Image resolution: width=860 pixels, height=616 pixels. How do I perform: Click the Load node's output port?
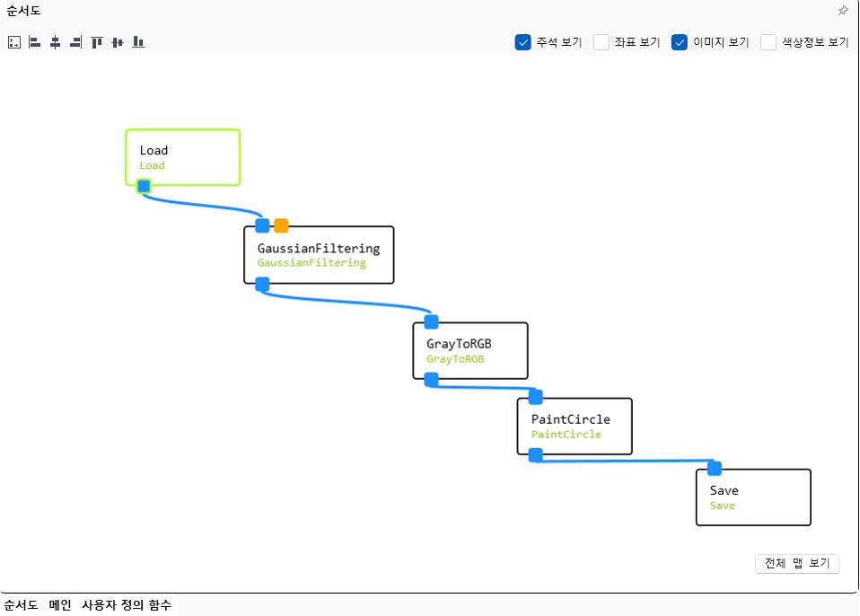(x=144, y=186)
